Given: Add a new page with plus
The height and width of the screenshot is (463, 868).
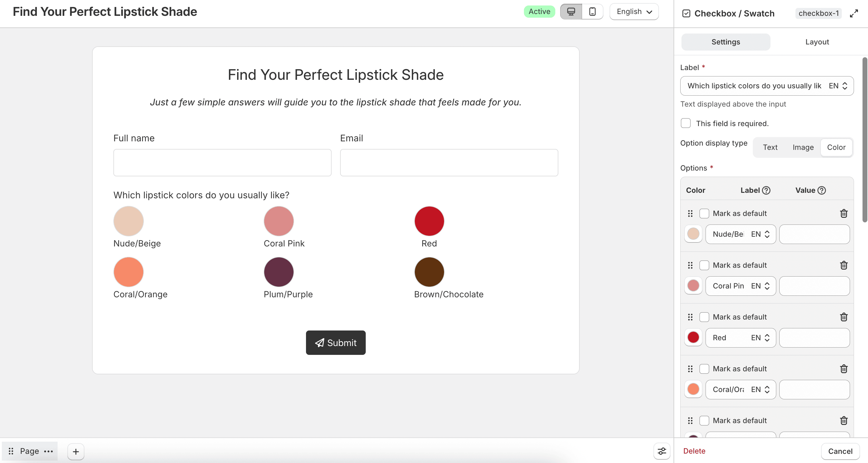Looking at the screenshot, I should 76,451.
